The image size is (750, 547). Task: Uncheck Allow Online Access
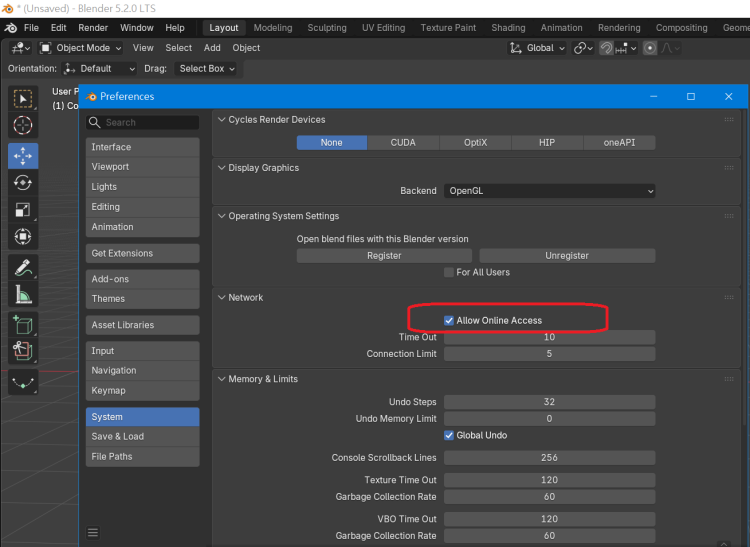(449, 320)
